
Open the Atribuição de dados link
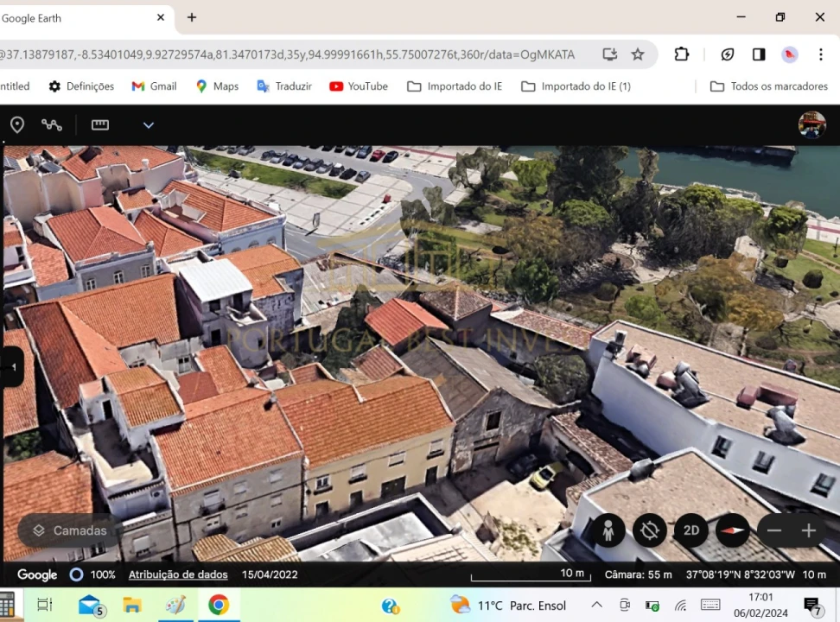pyautogui.click(x=177, y=574)
